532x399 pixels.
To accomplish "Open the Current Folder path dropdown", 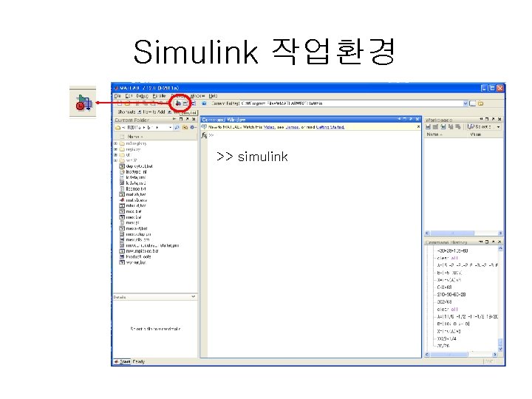I will pos(465,103).
